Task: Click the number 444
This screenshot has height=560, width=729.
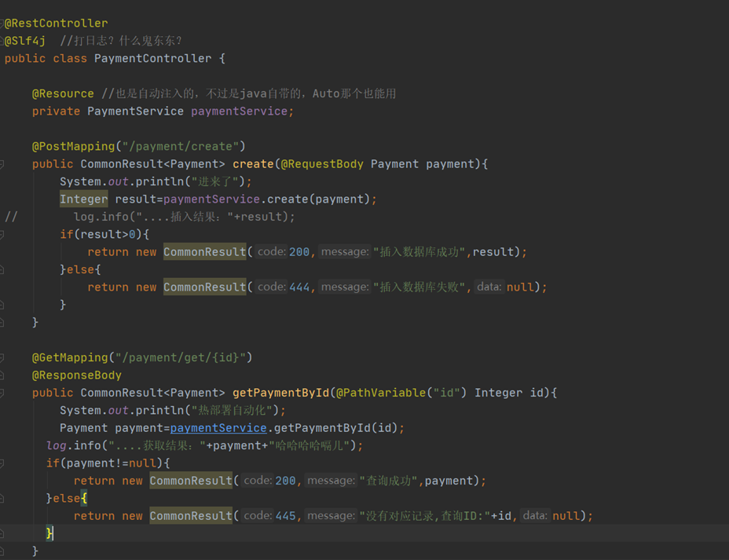Action: [299, 287]
